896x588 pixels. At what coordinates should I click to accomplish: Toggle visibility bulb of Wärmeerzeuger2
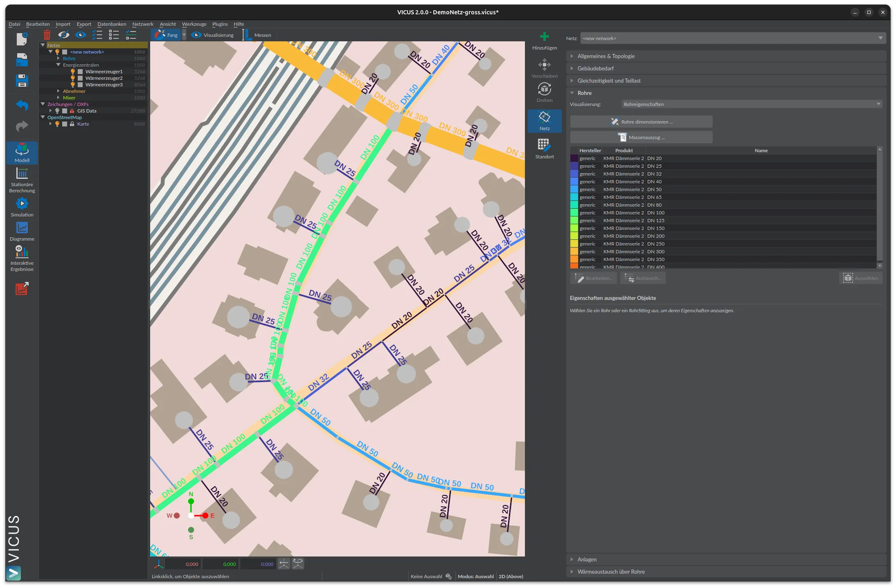click(x=73, y=78)
